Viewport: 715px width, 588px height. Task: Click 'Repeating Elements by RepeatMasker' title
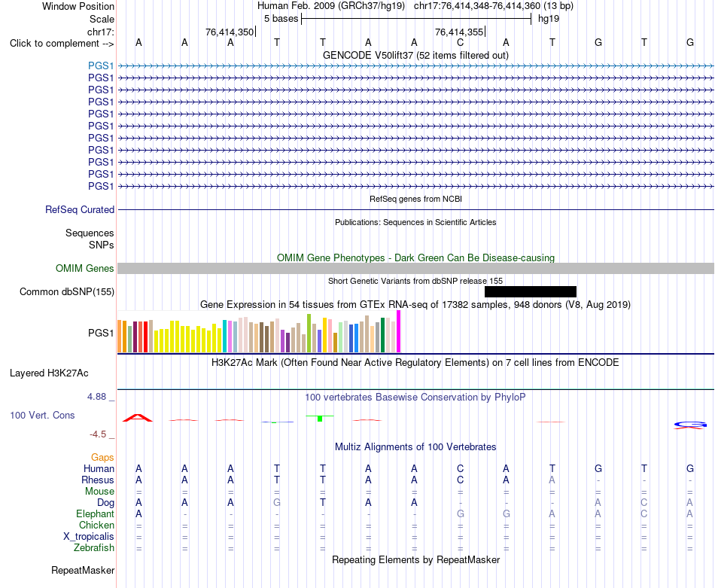click(x=416, y=559)
